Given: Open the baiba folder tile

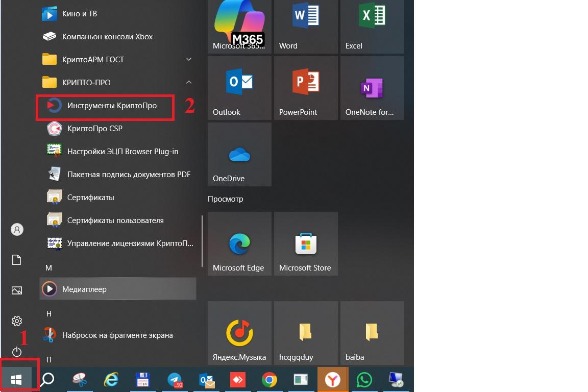Looking at the screenshot, I should pyautogui.click(x=372, y=333).
